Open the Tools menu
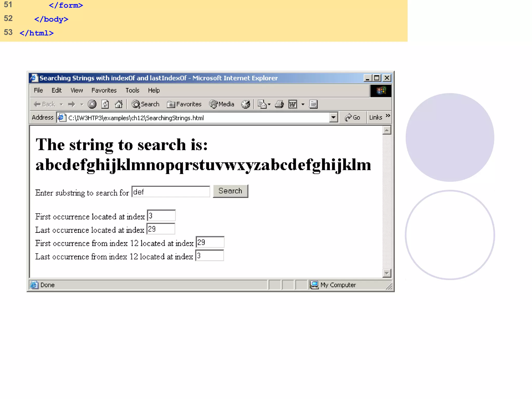This screenshot has height=399, width=532. (x=132, y=90)
